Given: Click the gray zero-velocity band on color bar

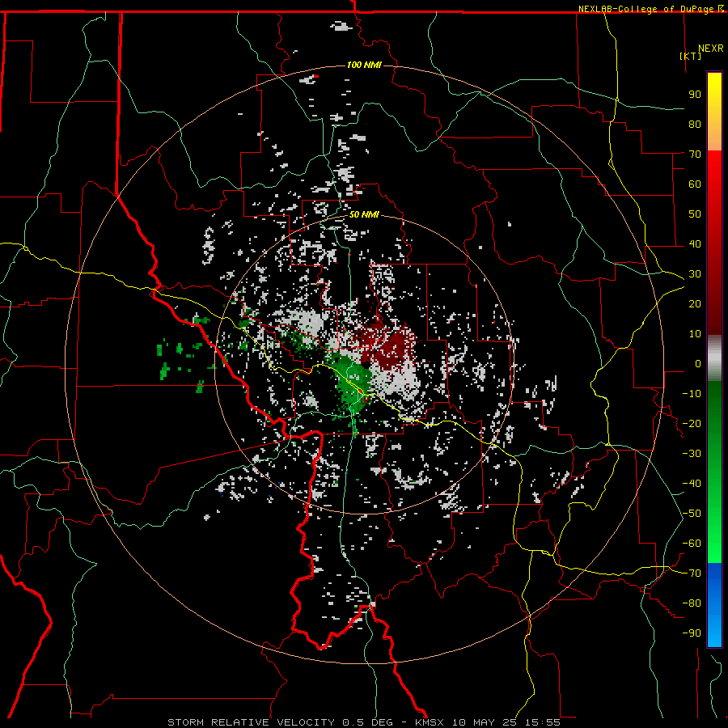Looking at the screenshot, I should pos(714,358).
